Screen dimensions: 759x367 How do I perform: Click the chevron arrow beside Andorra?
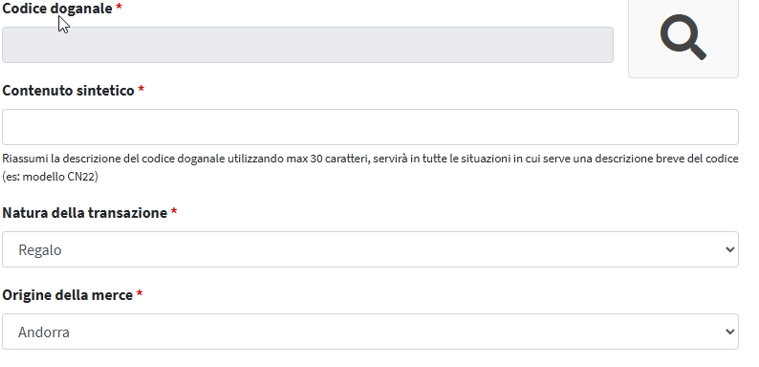coord(729,332)
